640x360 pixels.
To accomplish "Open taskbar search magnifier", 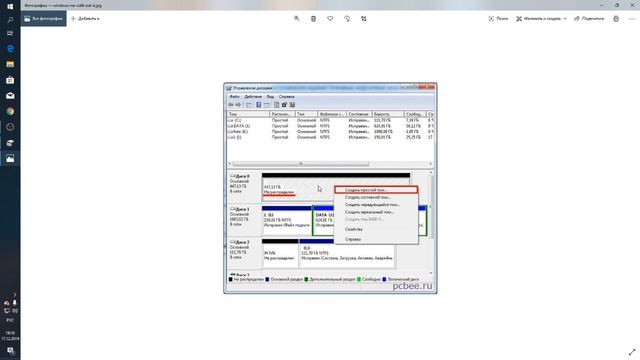I will pyautogui.click(x=10, y=20).
